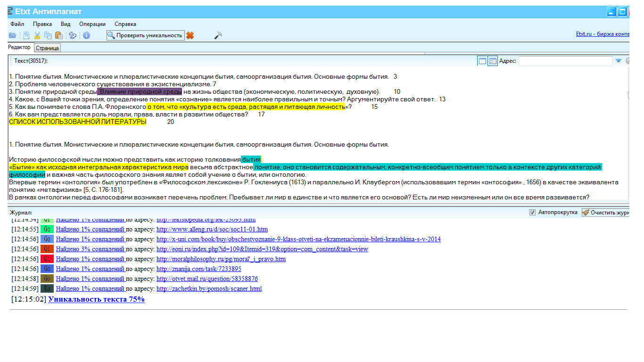The width and height of the screenshot is (644, 362).
Task: Click the red Qi badge on the moralphilosophy row
Action: tap(47, 259)
